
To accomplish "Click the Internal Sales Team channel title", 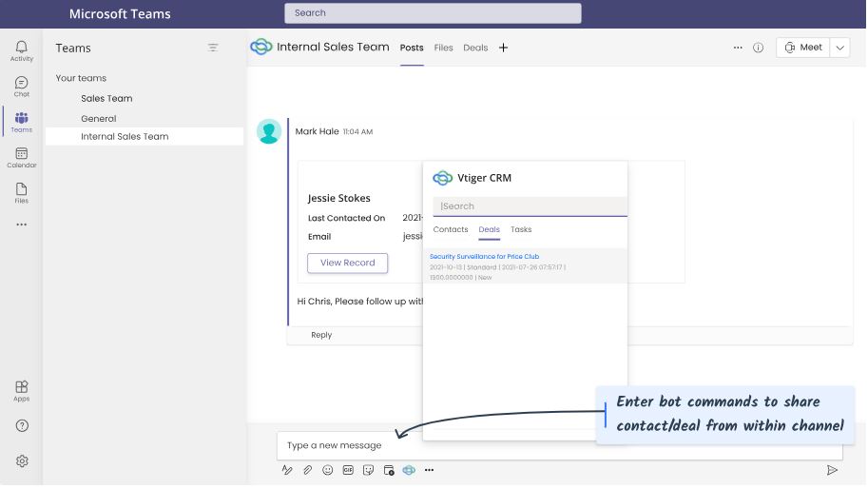I will [x=334, y=47].
